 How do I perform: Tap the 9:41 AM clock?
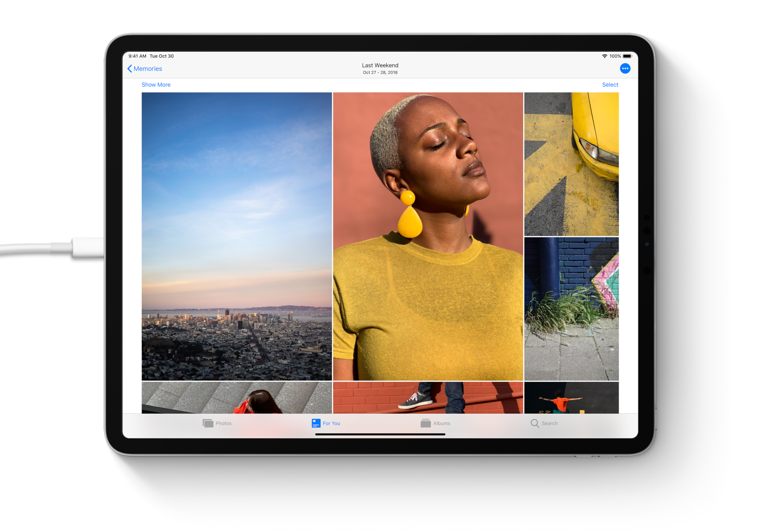coord(137,56)
